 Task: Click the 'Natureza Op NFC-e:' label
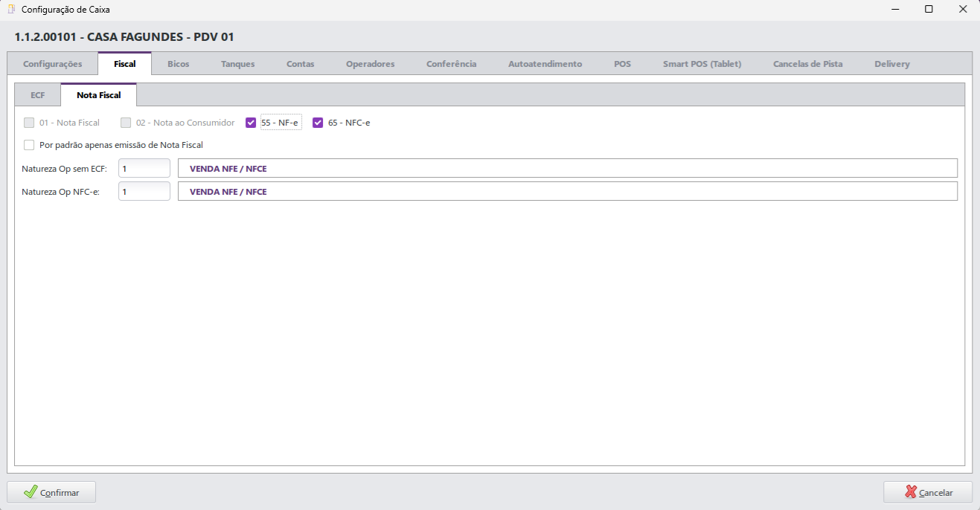[x=61, y=191]
